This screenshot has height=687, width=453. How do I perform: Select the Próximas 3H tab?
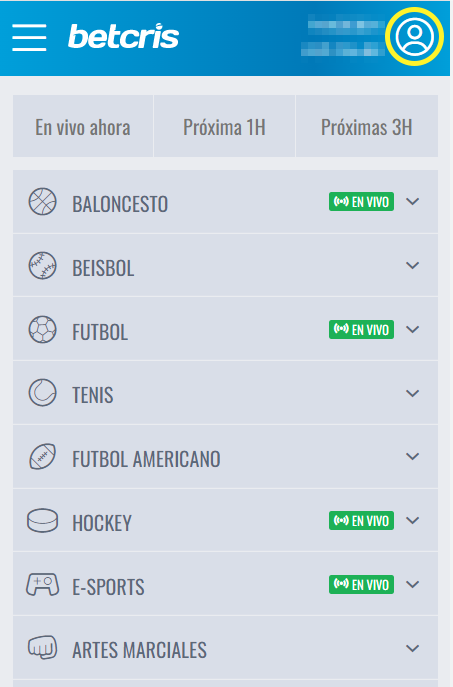[367, 126]
